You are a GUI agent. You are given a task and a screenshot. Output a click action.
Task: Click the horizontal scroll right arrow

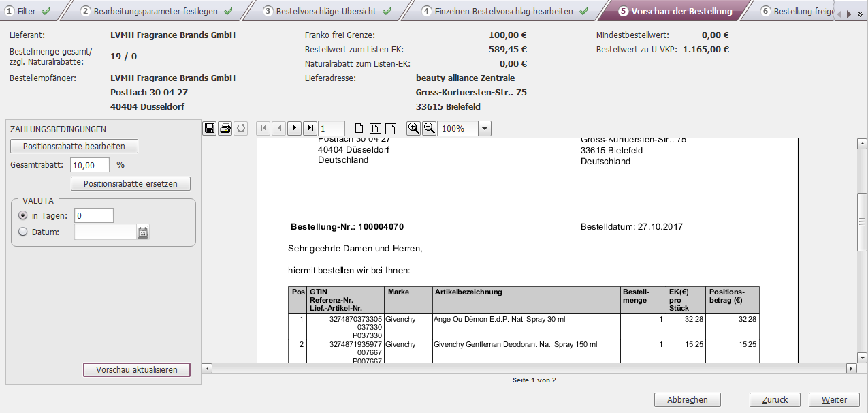click(x=851, y=369)
